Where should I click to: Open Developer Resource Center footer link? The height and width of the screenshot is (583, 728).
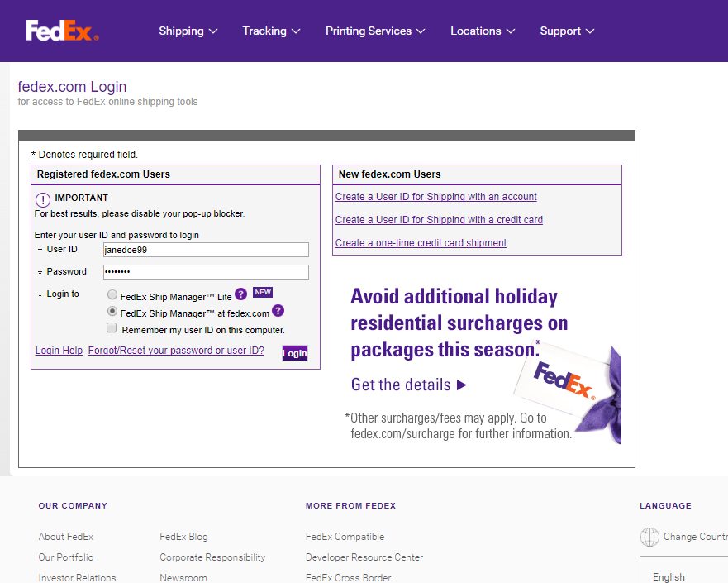(x=364, y=557)
